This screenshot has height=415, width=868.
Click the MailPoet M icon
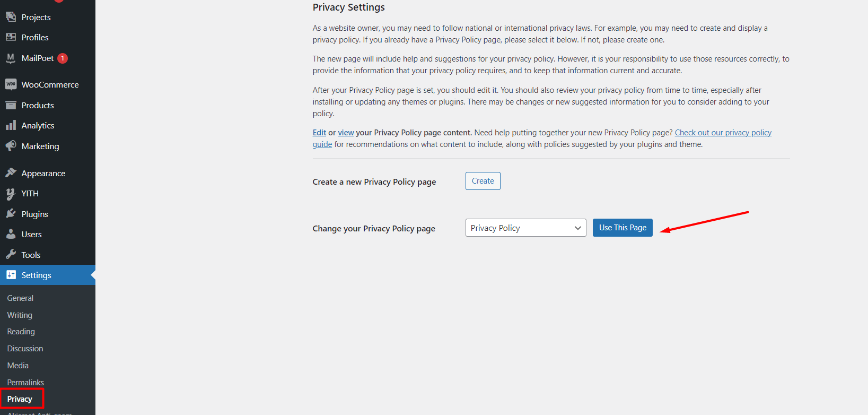[x=11, y=58]
